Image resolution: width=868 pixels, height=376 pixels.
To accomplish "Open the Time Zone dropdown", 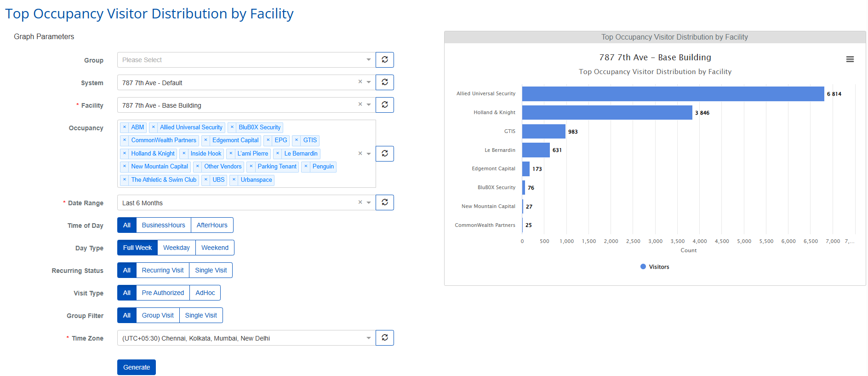I will coord(246,338).
